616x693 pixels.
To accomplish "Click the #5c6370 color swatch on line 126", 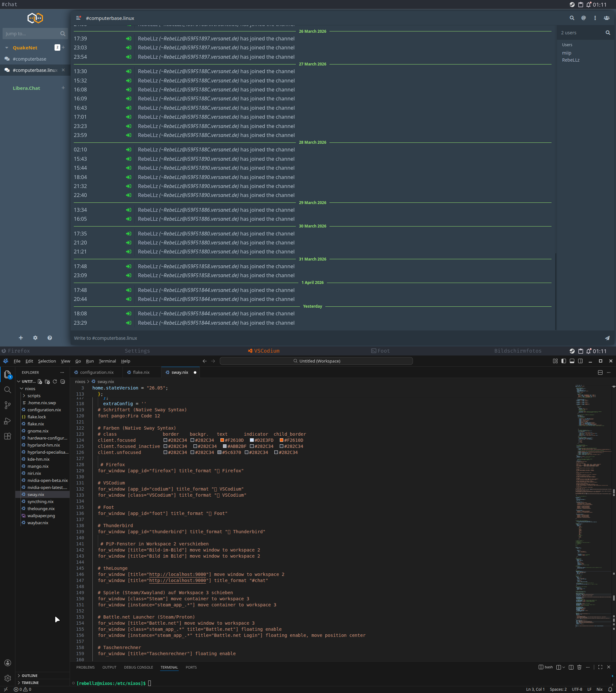I will (x=219, y=452).
